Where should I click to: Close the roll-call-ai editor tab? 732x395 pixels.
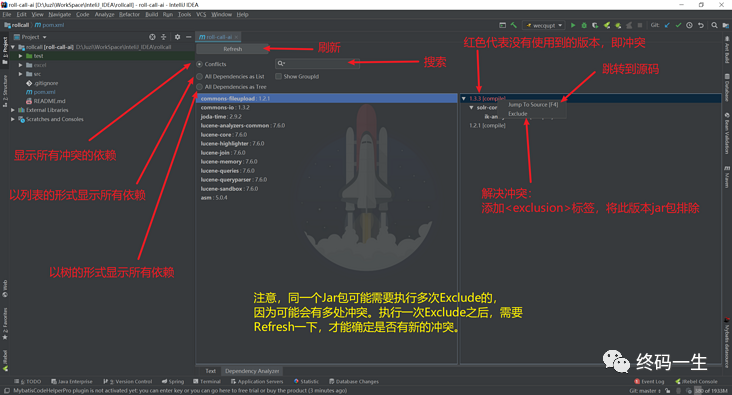pyautogui.click(x=237, y=37)
